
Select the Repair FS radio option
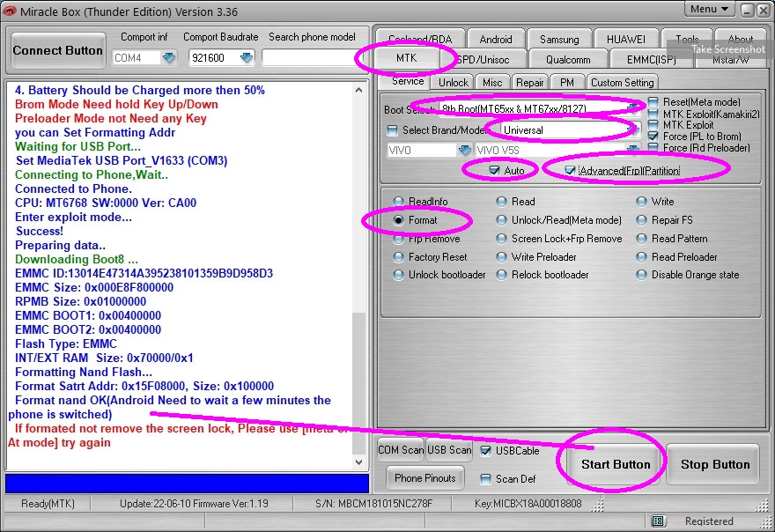[641, 220]
